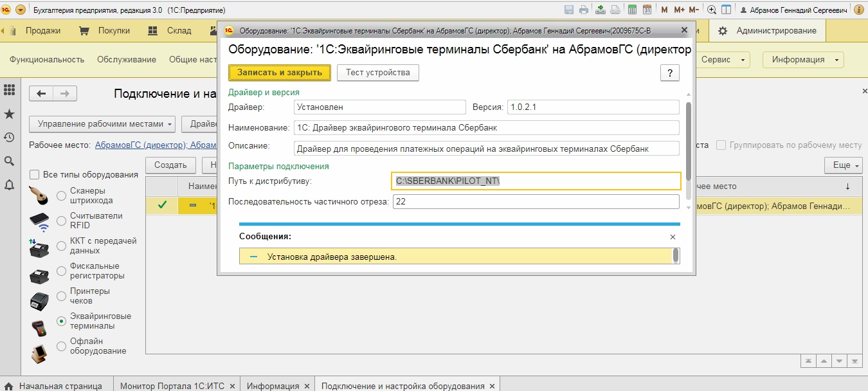Click the Последовательность частичного отреза field
This screenshot has height=391, width=868.
click(x=536, y=202)
